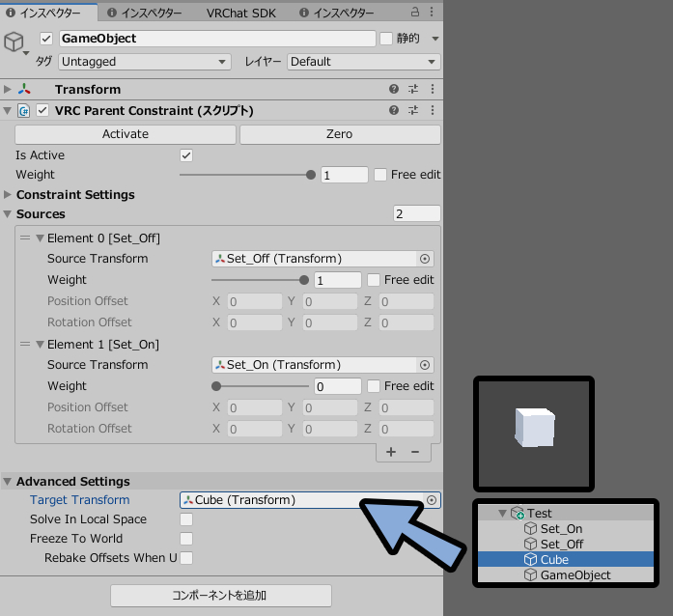Image resolution: width=673 pixels, height=616 pixels.
Task: Click Element 0 reorder handle
Action: pos(25,238)
